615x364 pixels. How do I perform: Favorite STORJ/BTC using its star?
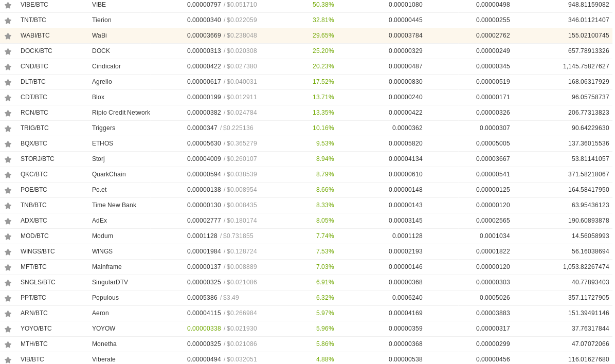tap(8, 159)
